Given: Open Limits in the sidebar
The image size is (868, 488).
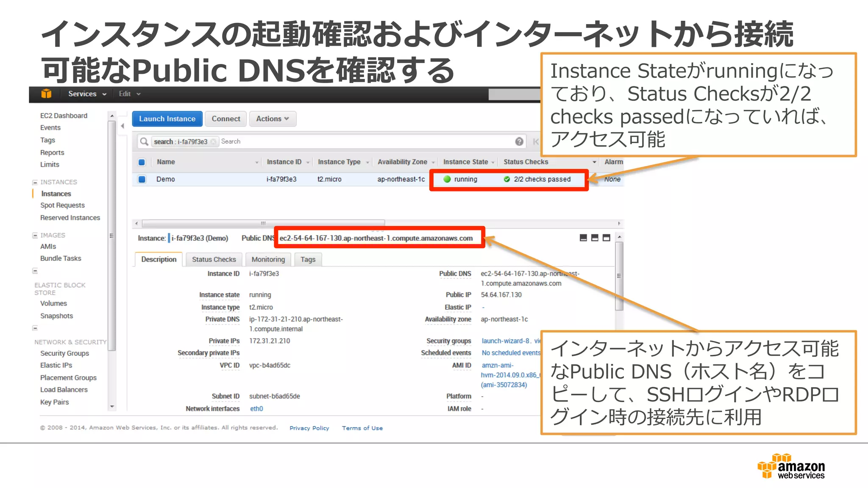Looking at the screenshot, I should point(50,164).
